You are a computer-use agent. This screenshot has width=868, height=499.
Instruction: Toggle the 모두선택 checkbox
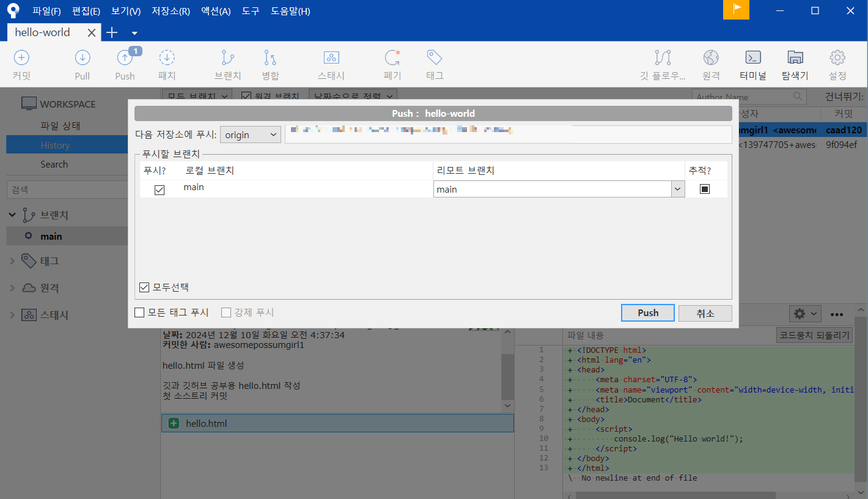click(144, 287)
